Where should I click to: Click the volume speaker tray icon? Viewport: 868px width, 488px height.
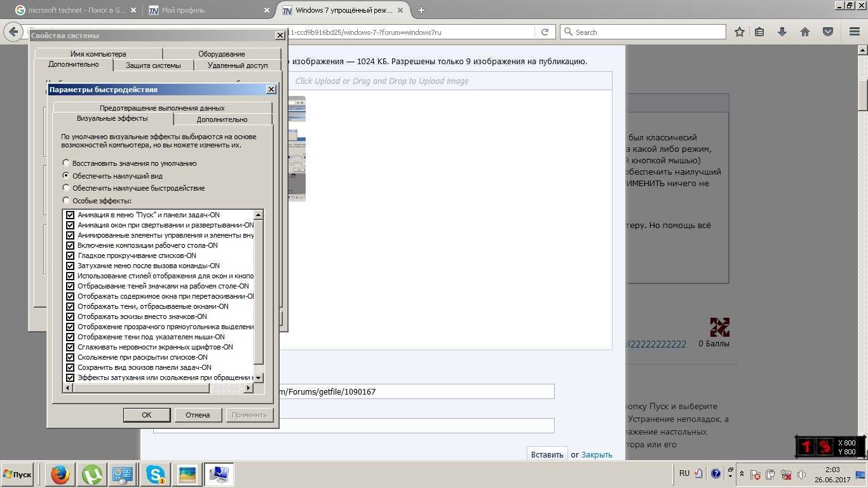pyautogui.click(x=801, y=475)
